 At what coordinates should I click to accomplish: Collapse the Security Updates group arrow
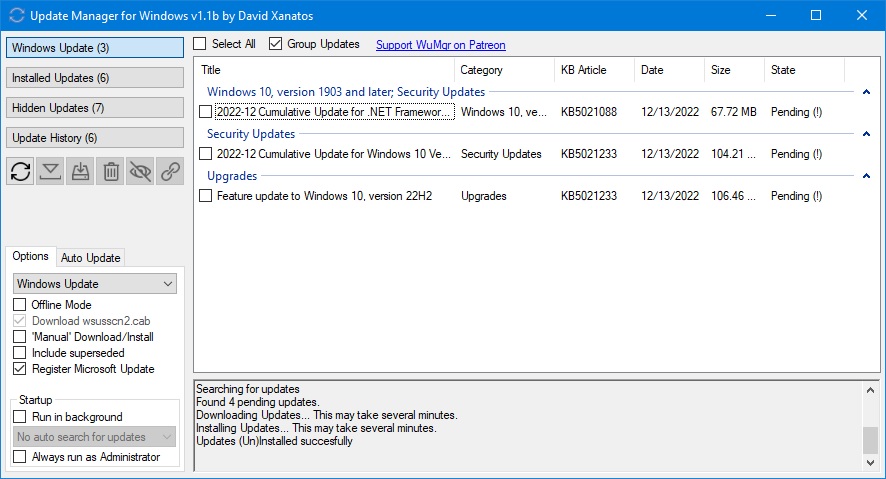tap(866, 134)
